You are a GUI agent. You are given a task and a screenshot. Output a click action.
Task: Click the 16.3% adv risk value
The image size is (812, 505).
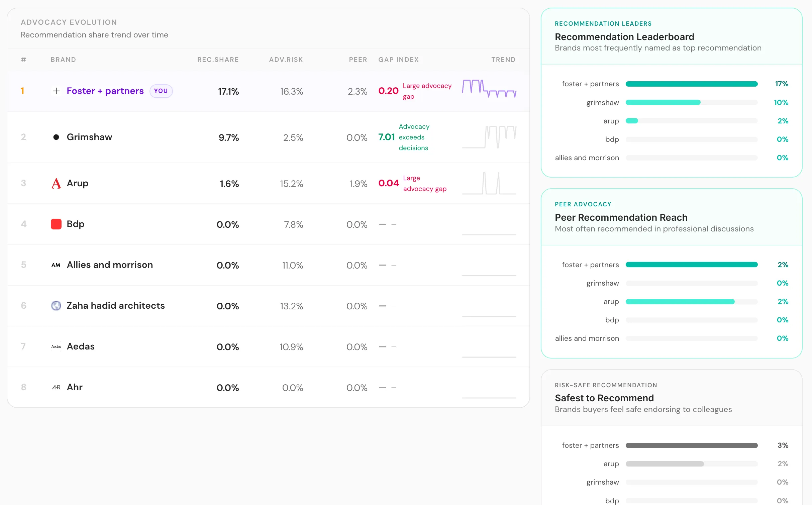(292, 91)
